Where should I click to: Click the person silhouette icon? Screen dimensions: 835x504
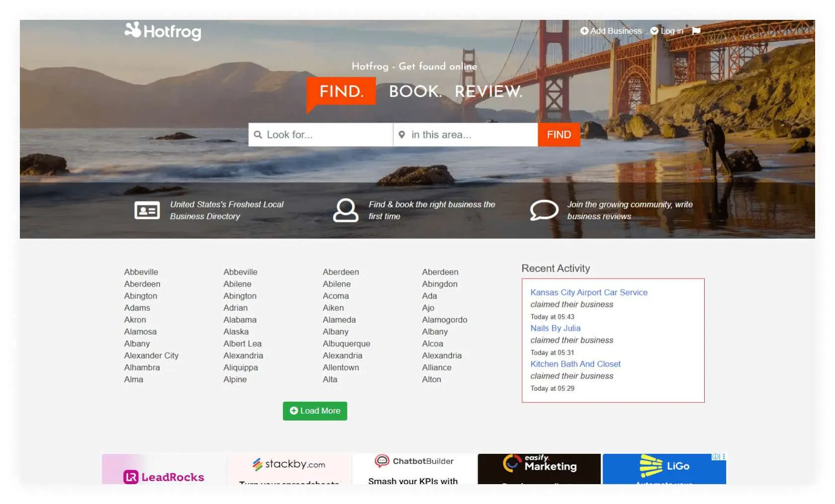tap(345, 210)
